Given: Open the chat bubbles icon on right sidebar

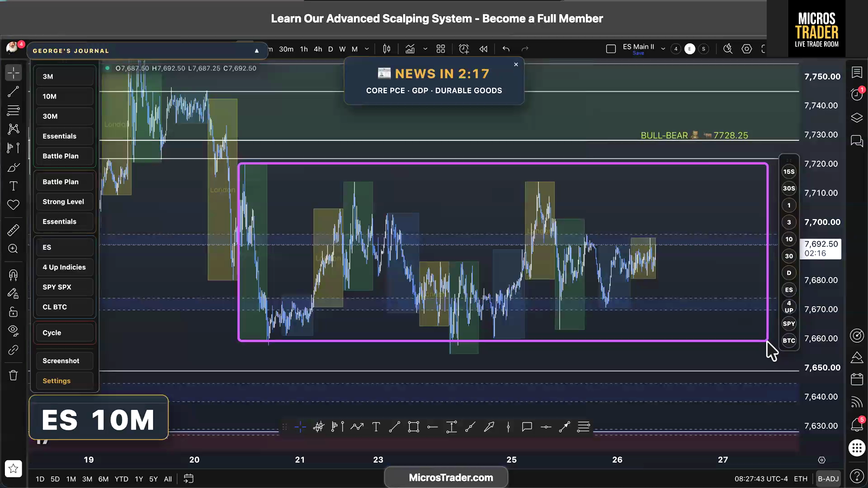Looking at the screenshot, I should coord(857,141).
